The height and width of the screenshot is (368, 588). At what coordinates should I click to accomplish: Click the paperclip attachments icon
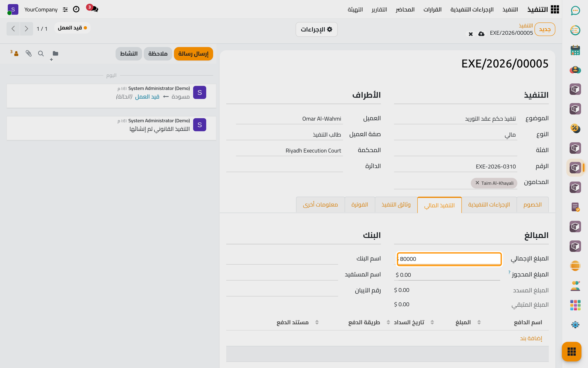[28, 54]
